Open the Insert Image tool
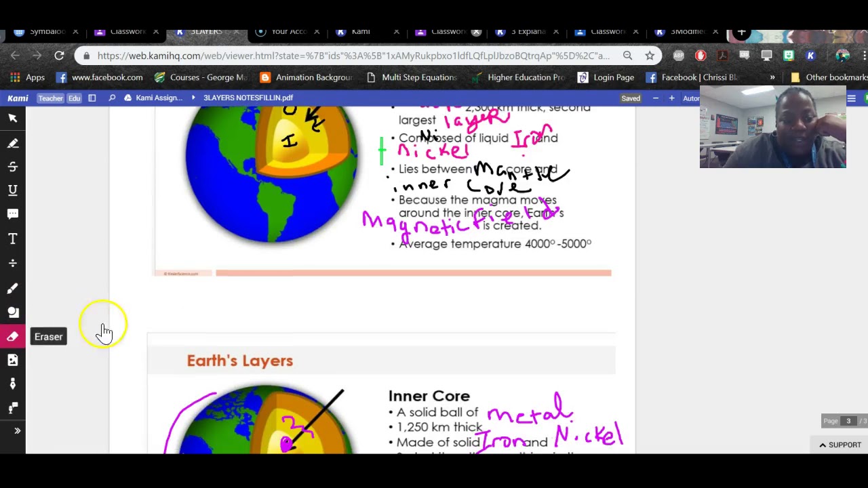Viewport: 868px width, 488px height. point(12,361)
